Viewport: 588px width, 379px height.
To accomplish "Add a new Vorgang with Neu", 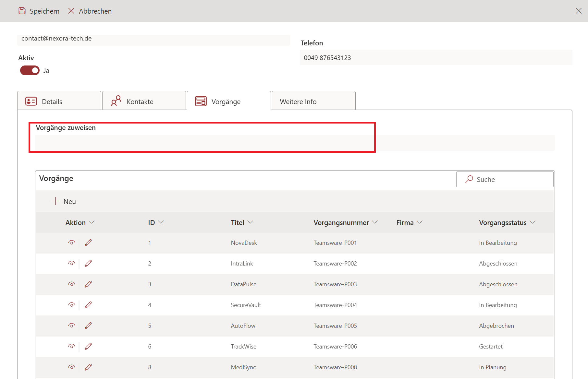I will [x=64, y=201].
